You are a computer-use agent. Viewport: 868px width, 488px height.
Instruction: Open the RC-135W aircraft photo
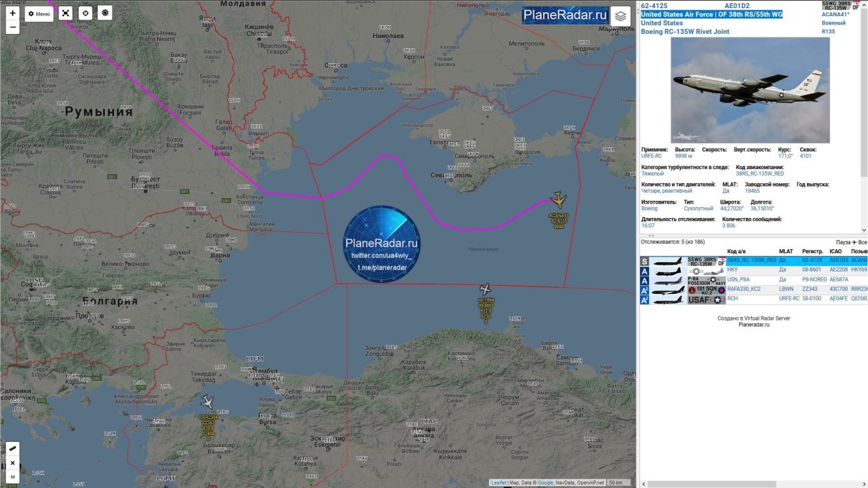(750, 90)
